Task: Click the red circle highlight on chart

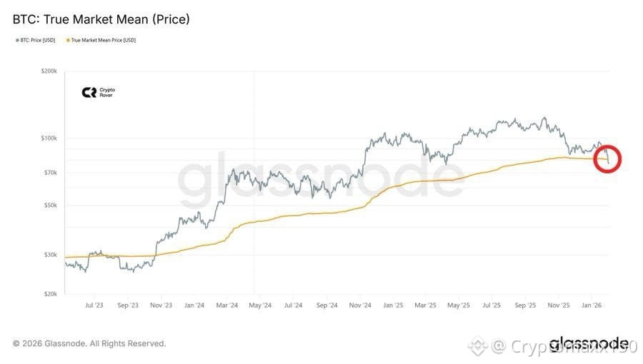Action: pos(607,159)
